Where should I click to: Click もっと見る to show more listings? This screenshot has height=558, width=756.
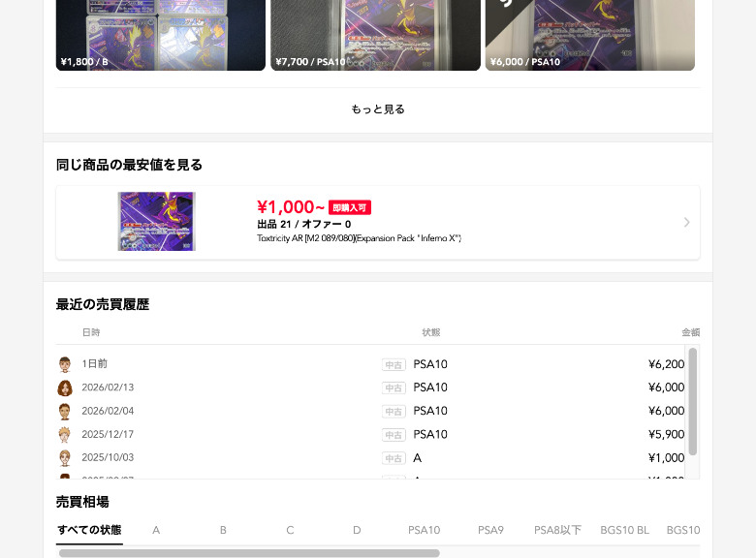tap(378, 109)
